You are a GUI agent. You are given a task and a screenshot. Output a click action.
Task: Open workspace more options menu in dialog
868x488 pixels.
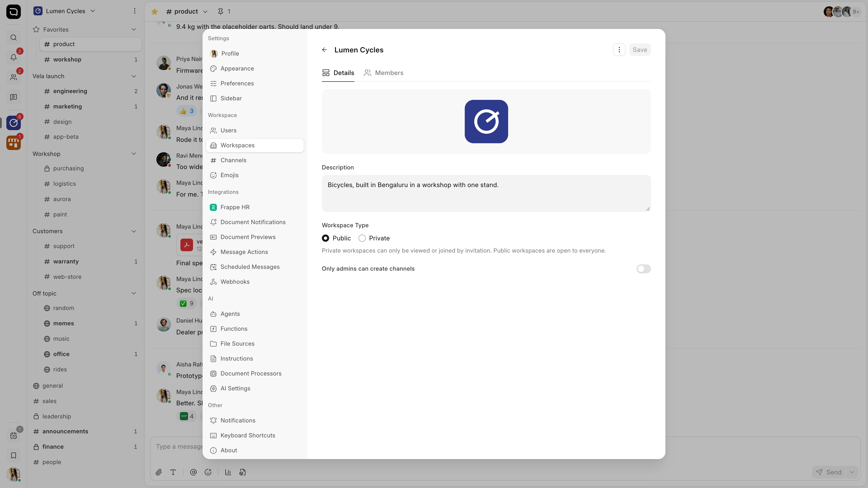(619, 50)
